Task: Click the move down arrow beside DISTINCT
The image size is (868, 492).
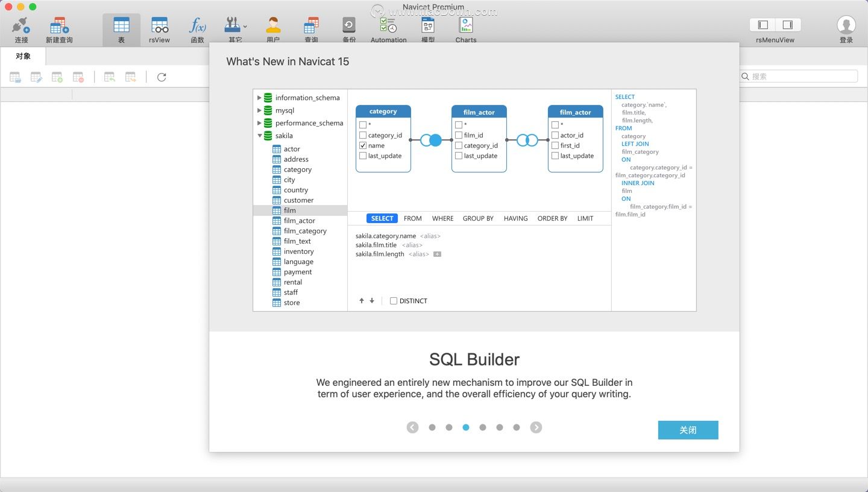Action: click(x=372, y=301)
